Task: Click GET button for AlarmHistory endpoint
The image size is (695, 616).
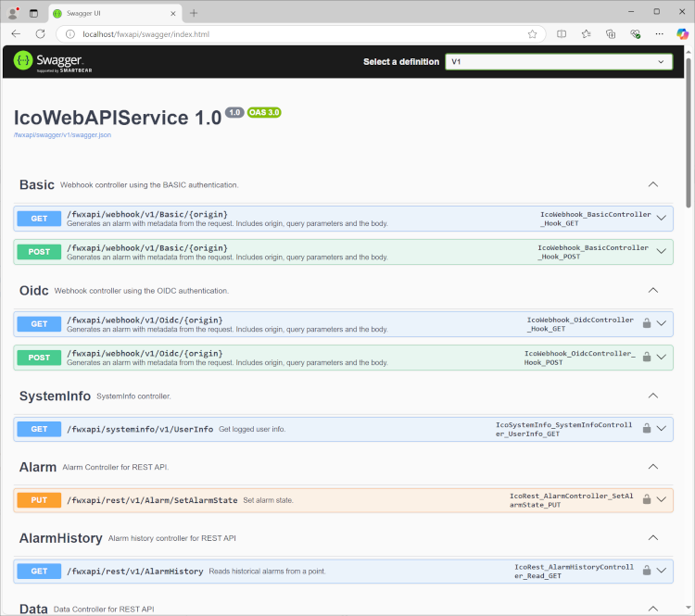Action: tap(39, 572)
